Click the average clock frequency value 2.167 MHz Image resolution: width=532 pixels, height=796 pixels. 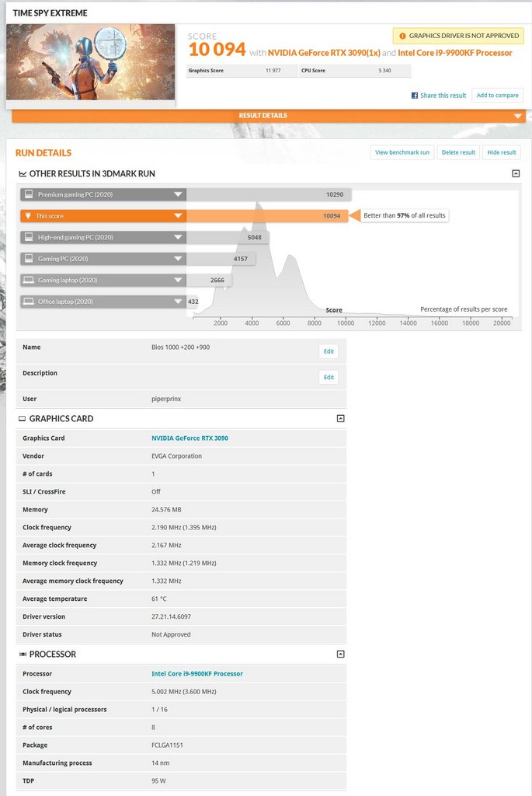166,545
